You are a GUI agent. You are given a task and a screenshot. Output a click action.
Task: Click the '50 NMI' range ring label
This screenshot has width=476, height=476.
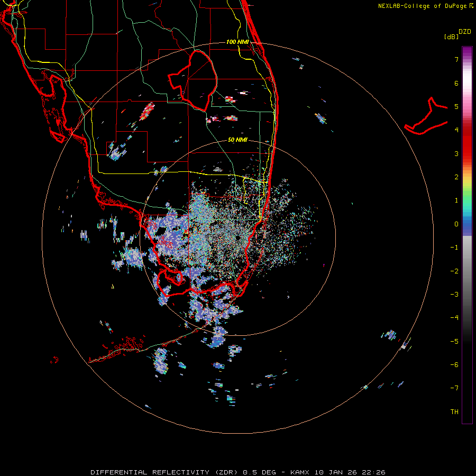coord(237,140)
